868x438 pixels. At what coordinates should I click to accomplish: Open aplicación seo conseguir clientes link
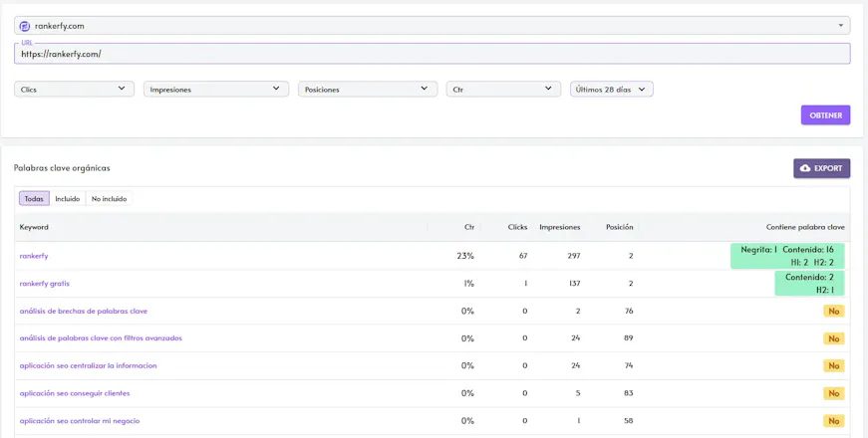click(x=75, y=393)
